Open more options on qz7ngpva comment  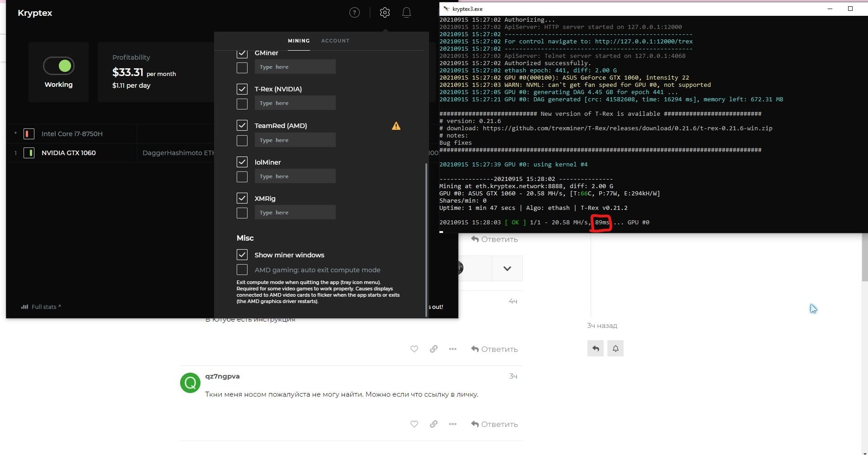(453, 424)
